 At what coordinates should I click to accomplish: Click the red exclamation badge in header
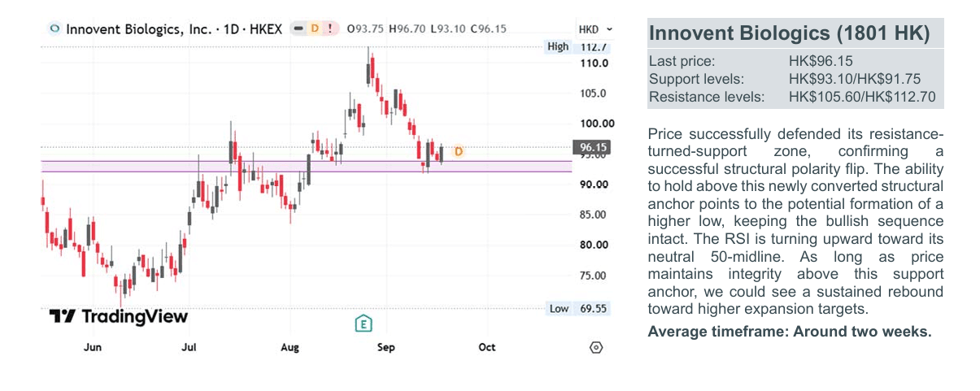point(329,28)
